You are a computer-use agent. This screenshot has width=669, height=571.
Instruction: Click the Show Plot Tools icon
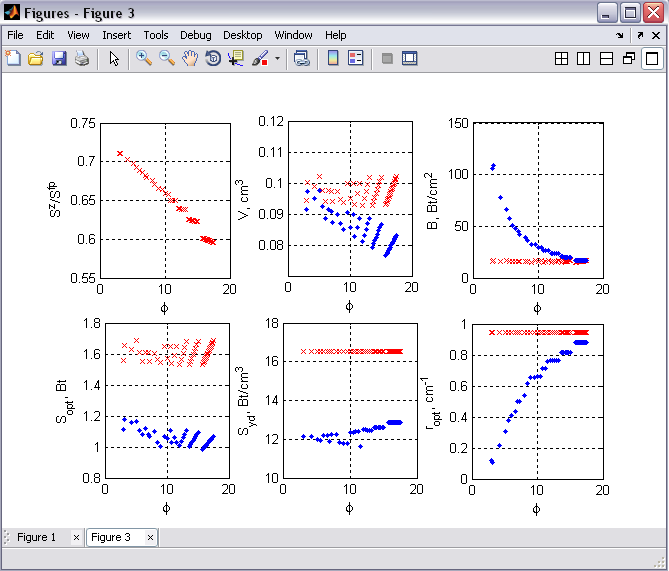click(410, 58)
